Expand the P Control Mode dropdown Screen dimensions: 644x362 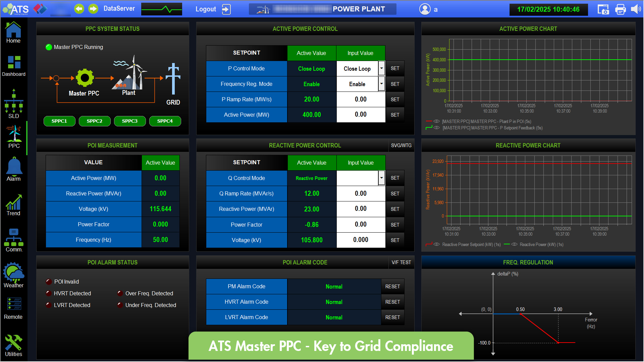point(381,68)
